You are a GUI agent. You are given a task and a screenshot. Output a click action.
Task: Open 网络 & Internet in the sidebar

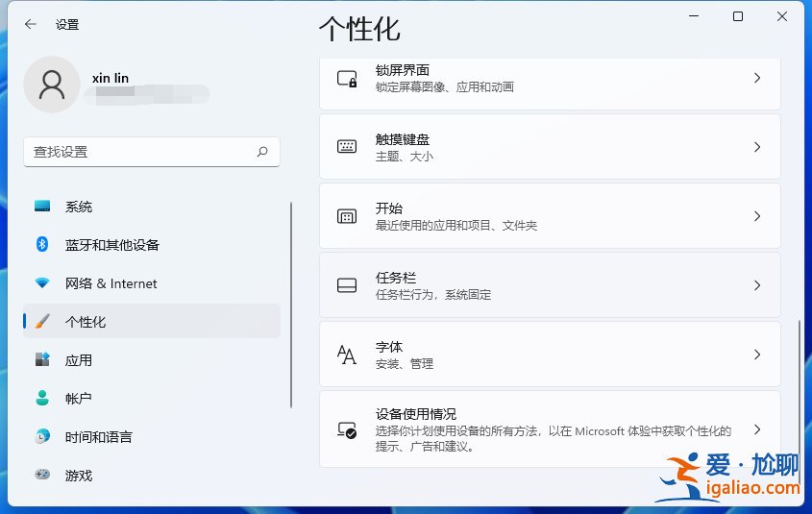[152, 283]
